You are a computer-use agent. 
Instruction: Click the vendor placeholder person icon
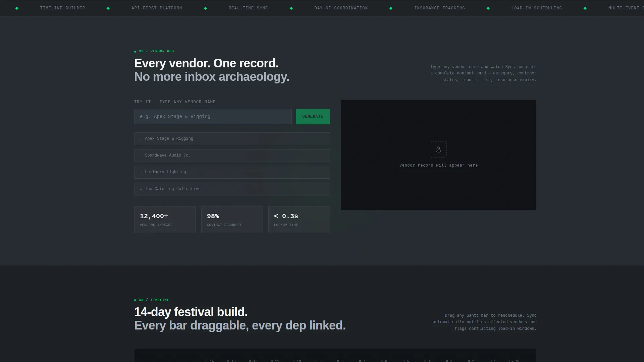coord(438,149)
